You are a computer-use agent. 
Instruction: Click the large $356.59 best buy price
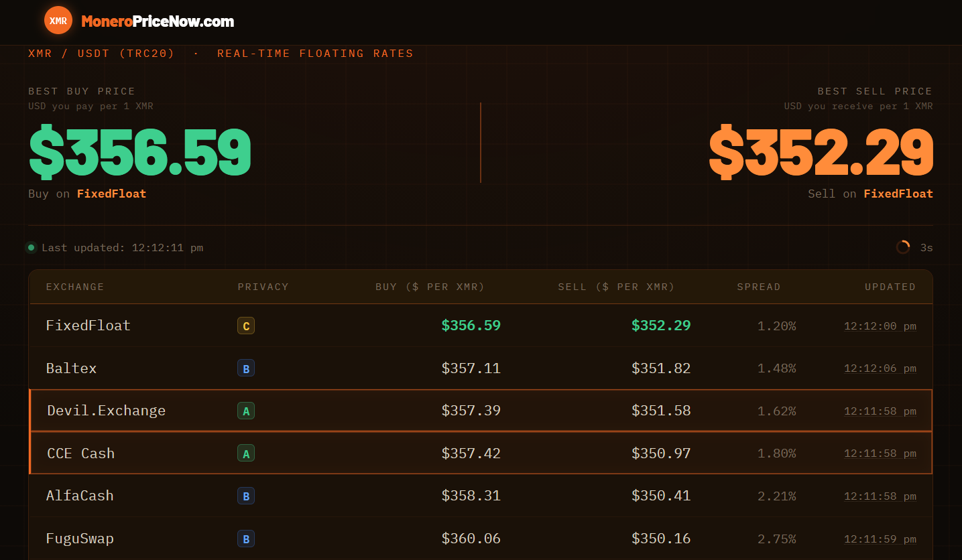click(x=140, y=153)
